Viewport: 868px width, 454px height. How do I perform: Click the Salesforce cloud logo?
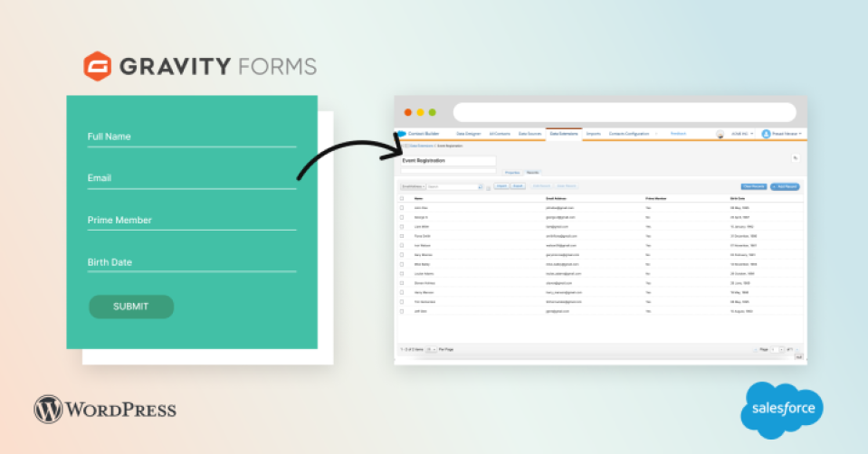782,409
